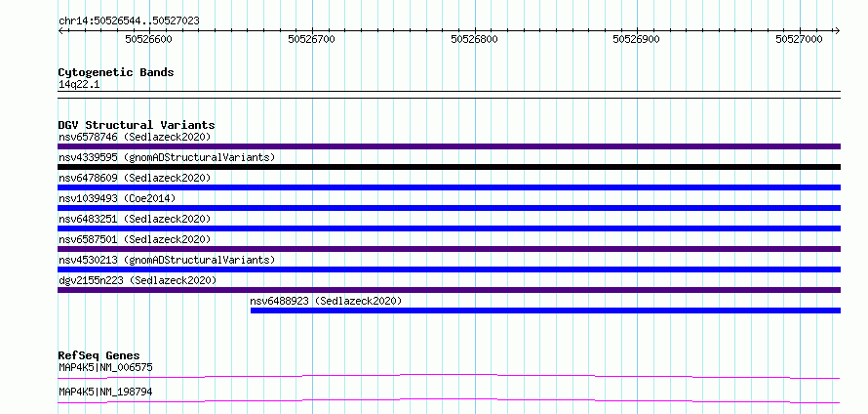
Task: Click ruler position 50527000
Action: (x=800, y=39)
